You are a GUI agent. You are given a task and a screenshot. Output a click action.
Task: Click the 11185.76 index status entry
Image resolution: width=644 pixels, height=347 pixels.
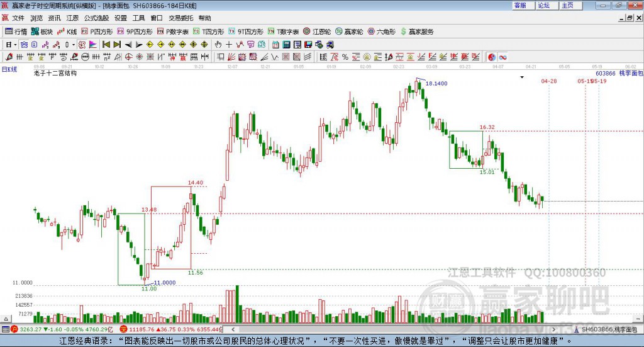pyautogui.click(x=170, y=329)
